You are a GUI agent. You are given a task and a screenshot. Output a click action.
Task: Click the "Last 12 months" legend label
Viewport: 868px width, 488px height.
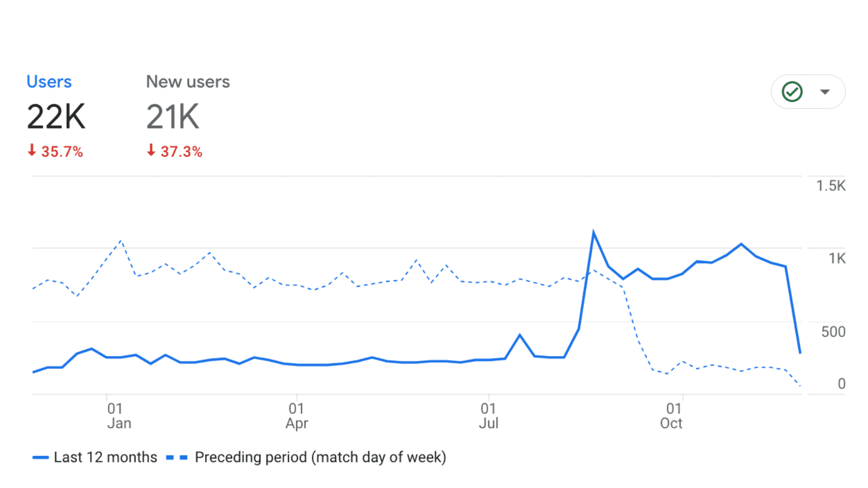(x=105, y=458)
